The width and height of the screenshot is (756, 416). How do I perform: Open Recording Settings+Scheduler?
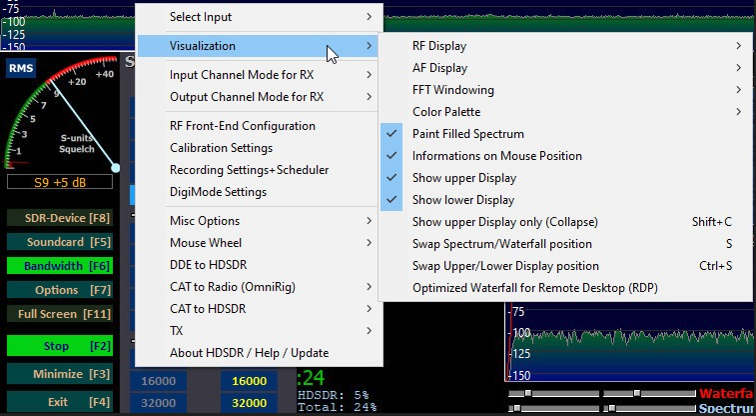(x=260, y=170)
